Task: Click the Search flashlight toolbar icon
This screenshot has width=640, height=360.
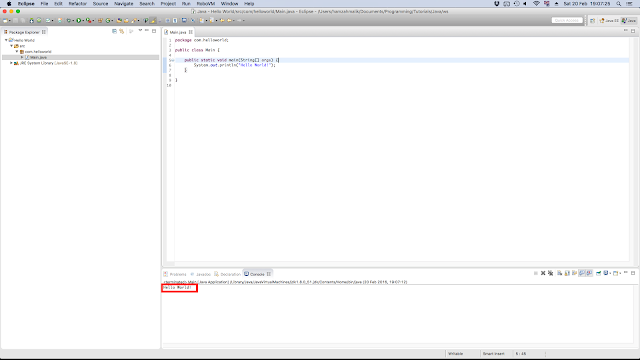Action: [x=133, y=20]
